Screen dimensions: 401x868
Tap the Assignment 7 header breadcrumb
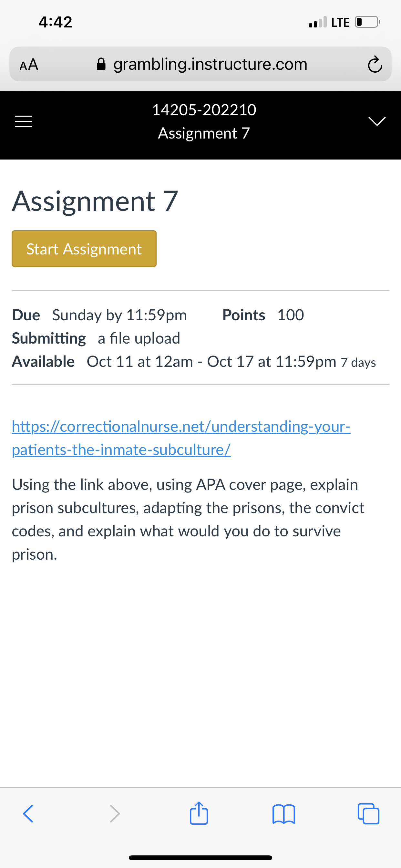204,133
